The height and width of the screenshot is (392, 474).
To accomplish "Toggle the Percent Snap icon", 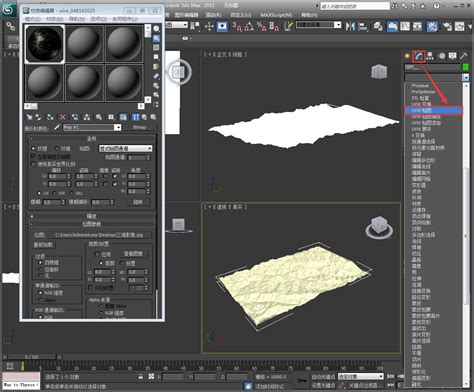I will point(262,26).
